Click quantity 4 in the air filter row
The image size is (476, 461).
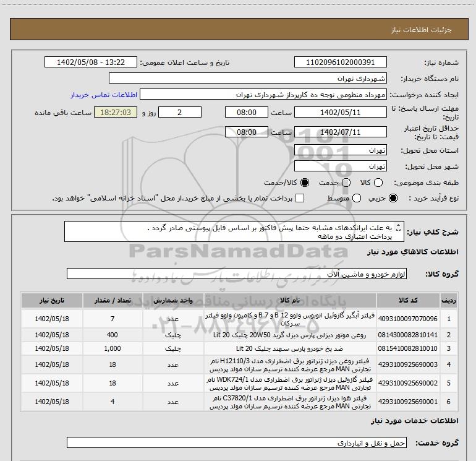pyautogui.click(x=113, y=402)
